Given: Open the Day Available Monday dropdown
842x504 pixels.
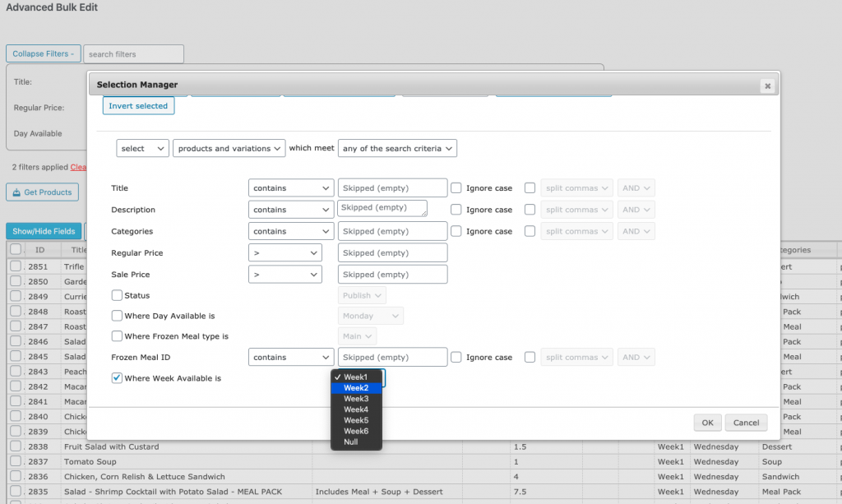Looking at the screenshot, I should tap(371, 316).
